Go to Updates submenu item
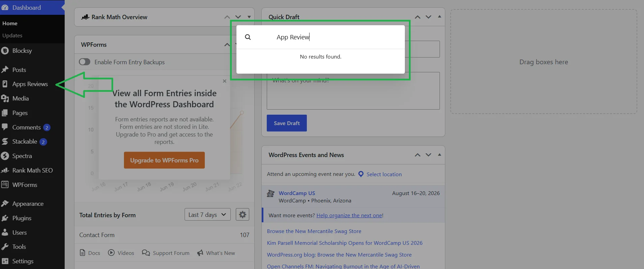 (x=12, y=36)
